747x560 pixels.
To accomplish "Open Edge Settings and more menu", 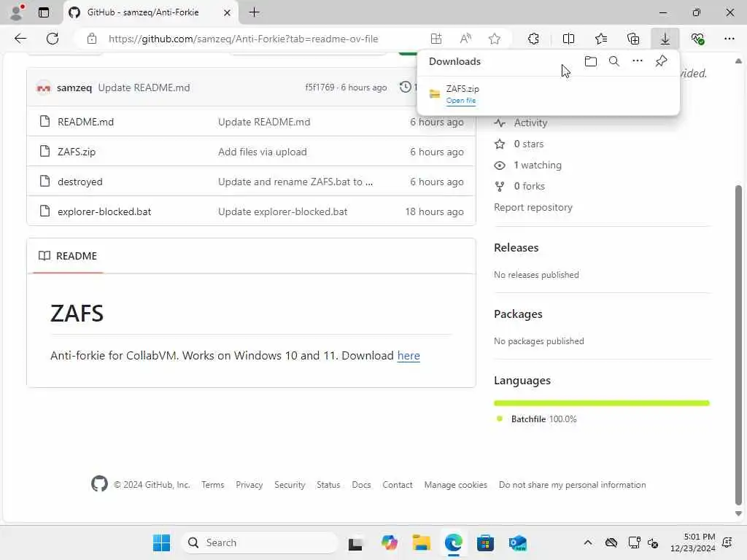I will tap(729, 39).
